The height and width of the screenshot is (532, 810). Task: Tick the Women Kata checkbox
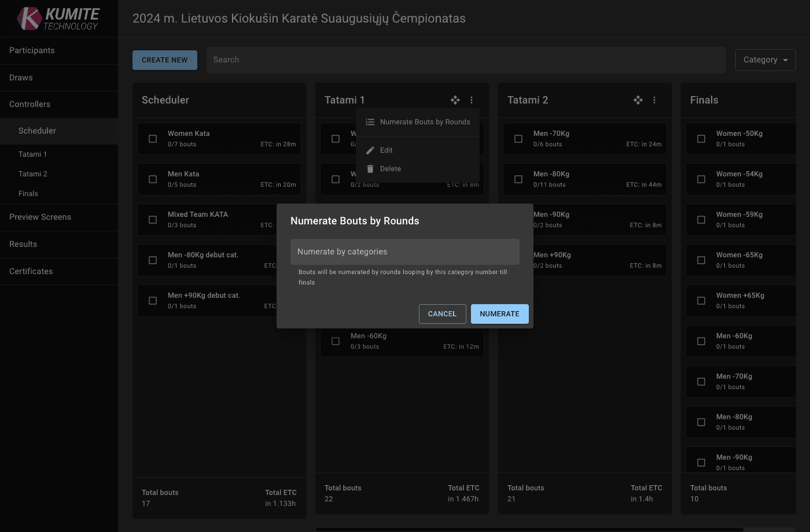click(153, 139)
